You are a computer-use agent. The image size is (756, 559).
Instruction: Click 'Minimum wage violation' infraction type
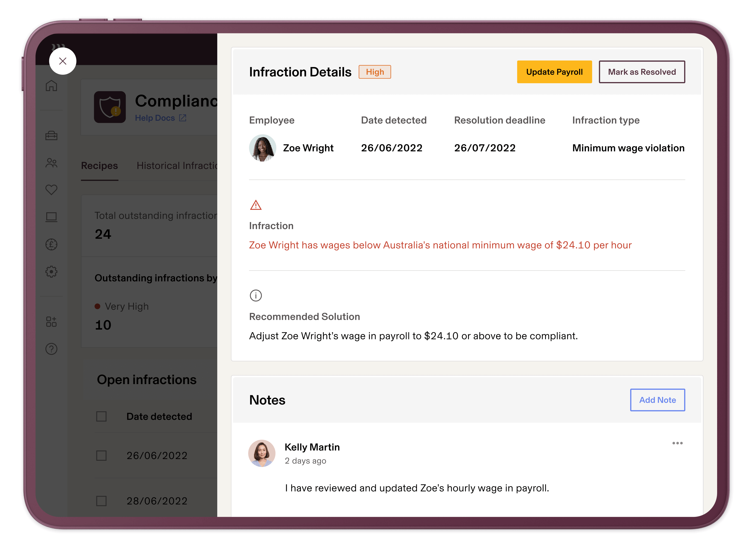628,148
